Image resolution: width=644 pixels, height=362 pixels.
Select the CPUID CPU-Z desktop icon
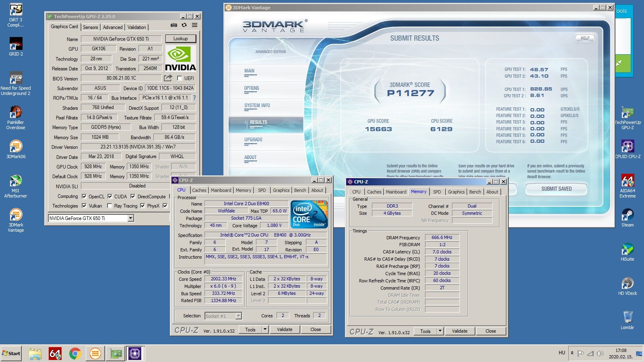[x=627, y=149]
